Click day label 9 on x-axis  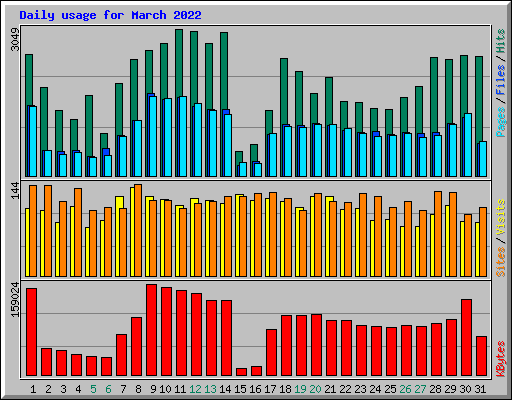153,389
